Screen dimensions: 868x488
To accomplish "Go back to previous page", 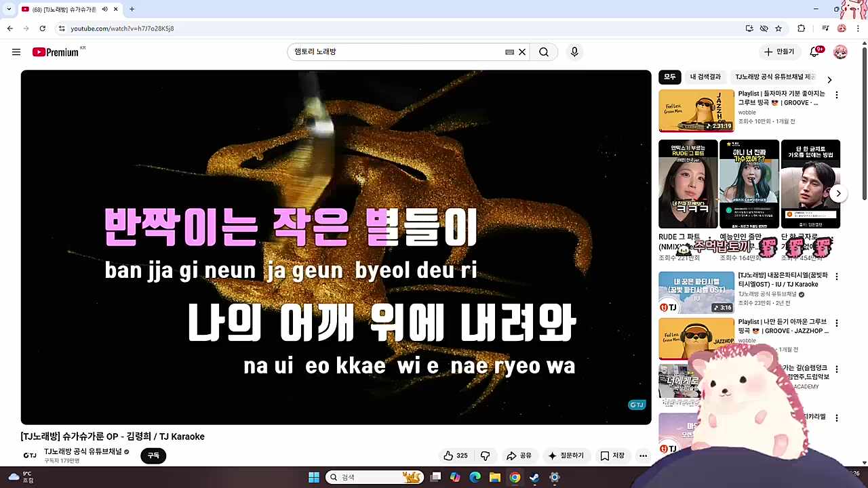I will click(x=10, y=28).
